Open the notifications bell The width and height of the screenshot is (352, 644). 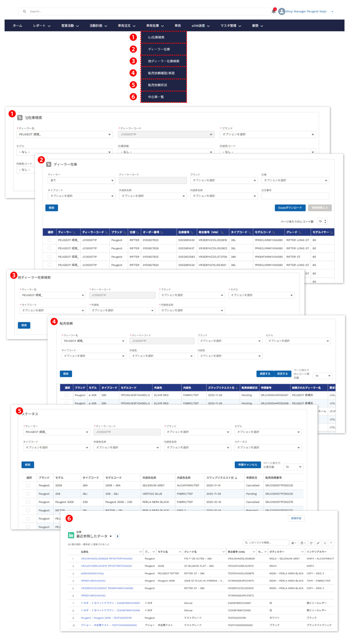(x=273, y=11)
